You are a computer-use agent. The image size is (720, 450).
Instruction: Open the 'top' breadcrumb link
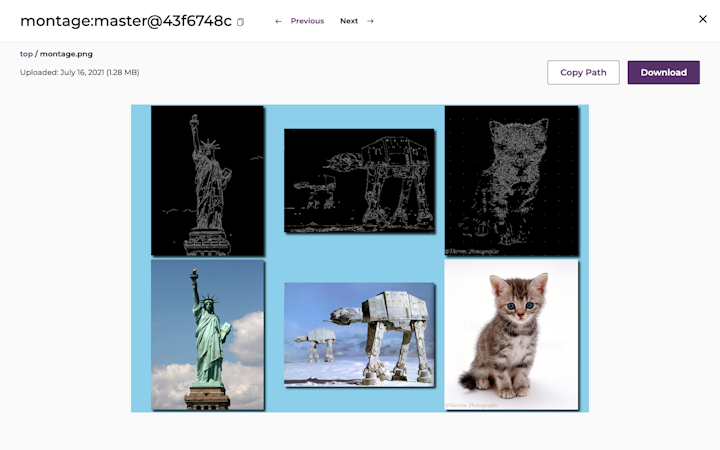(x=26, y=54)
